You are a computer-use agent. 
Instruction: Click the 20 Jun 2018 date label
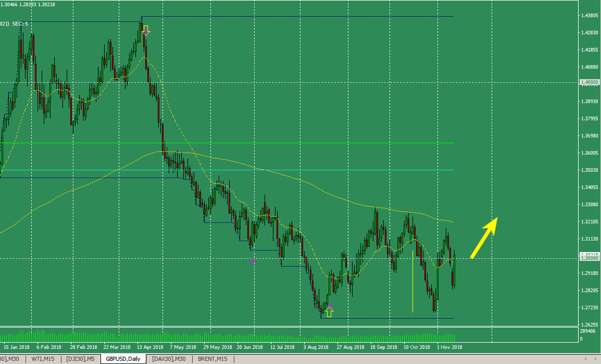click(249, 347)
